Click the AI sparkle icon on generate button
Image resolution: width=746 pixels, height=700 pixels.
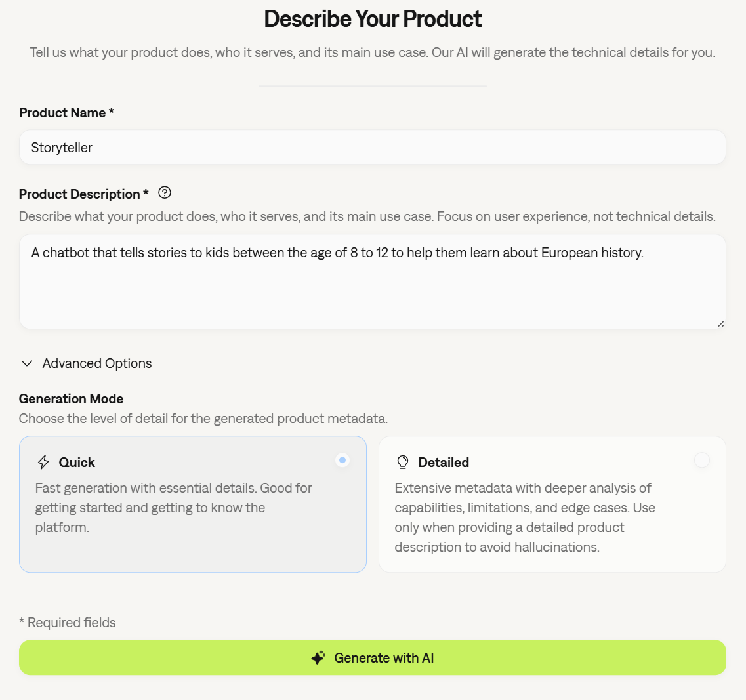pyautogui.click(x=318, y=657)
